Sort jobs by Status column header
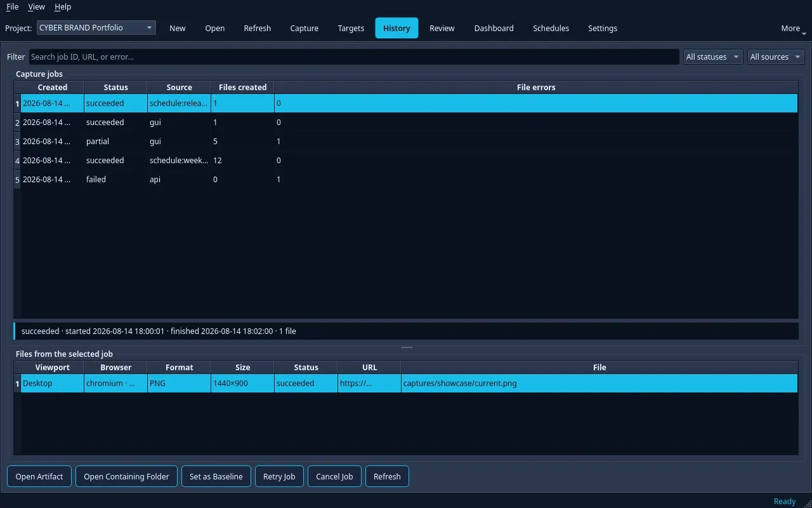Viewport: 812px width, 508px height. (115, 87)
